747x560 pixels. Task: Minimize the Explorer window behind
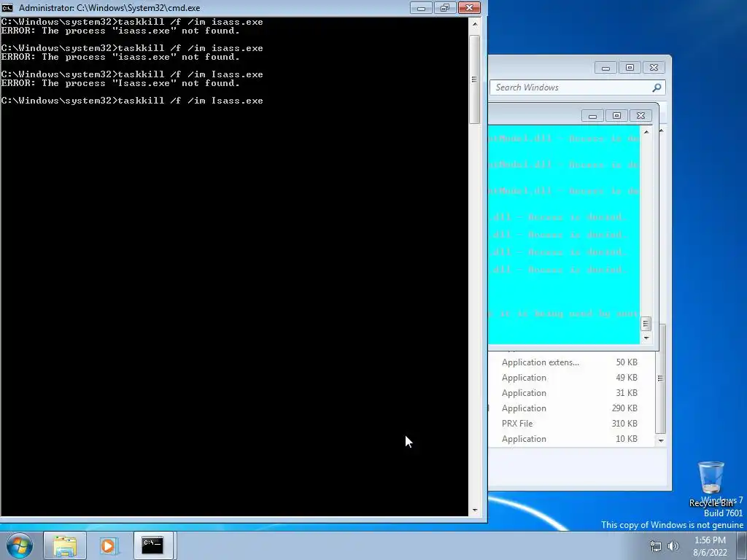point(605,68)
